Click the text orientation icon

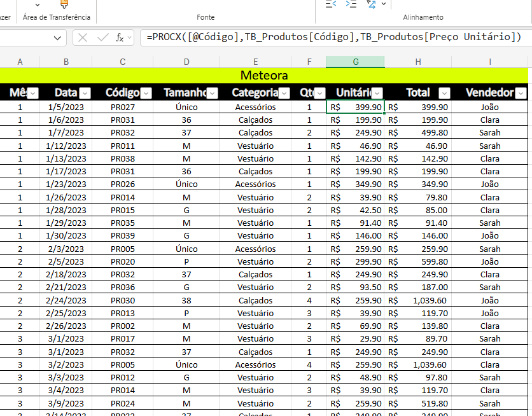pyautogui.click(x=371, y=4)
